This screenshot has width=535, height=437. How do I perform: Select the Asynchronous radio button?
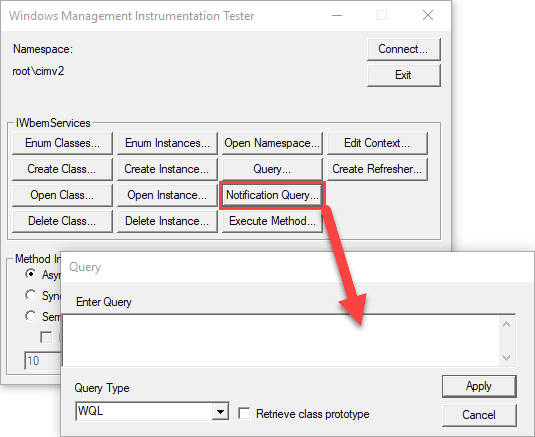click(31, 274)
